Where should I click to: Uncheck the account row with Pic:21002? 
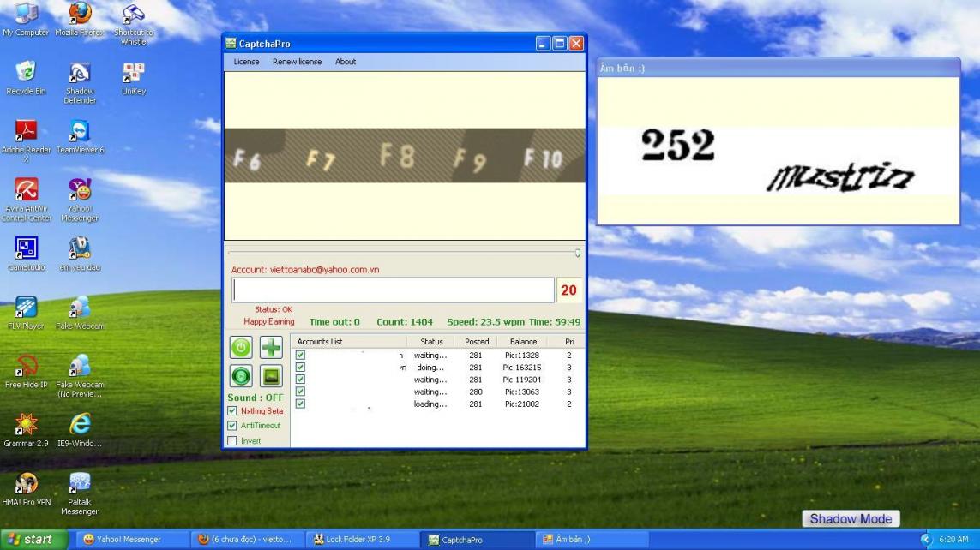click(x=301, y=404)
